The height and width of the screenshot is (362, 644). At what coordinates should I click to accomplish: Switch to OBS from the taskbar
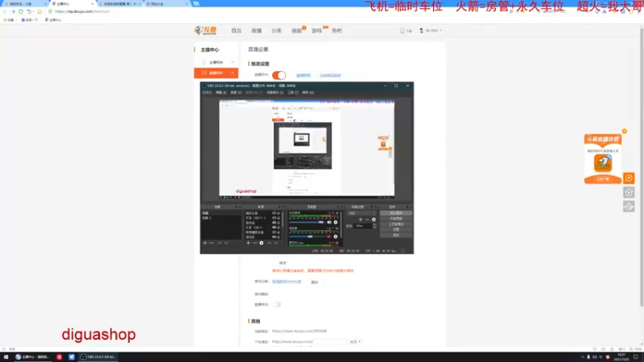pyautogui.click(x=97, y=357)
